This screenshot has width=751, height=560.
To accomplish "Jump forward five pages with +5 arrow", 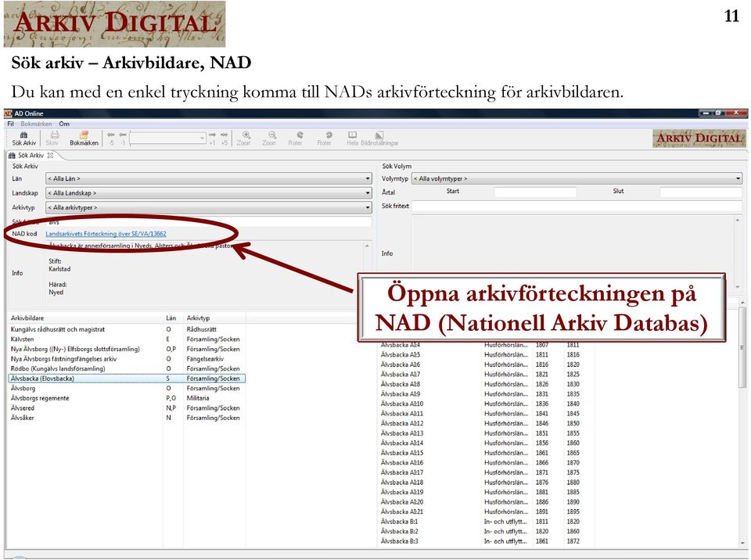I will 225,138.
